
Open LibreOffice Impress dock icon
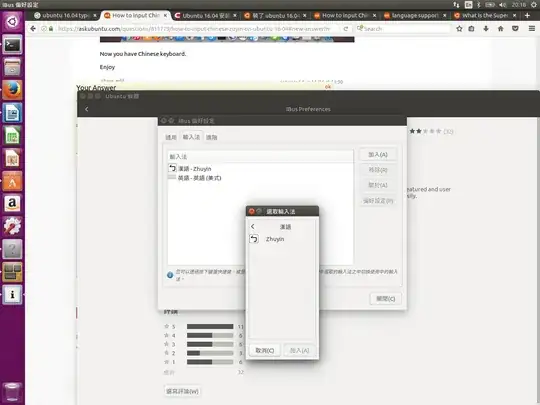pos(12,158)
